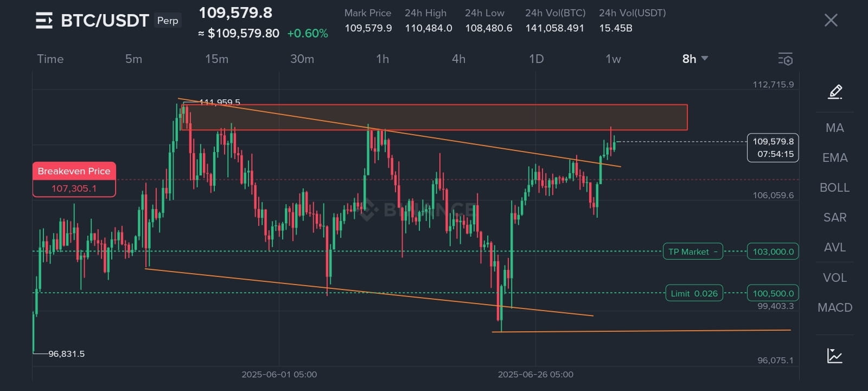Click the ≈ $109,579.80 converted price
Viewport: 868px width, 391px height.
point(239,33)
